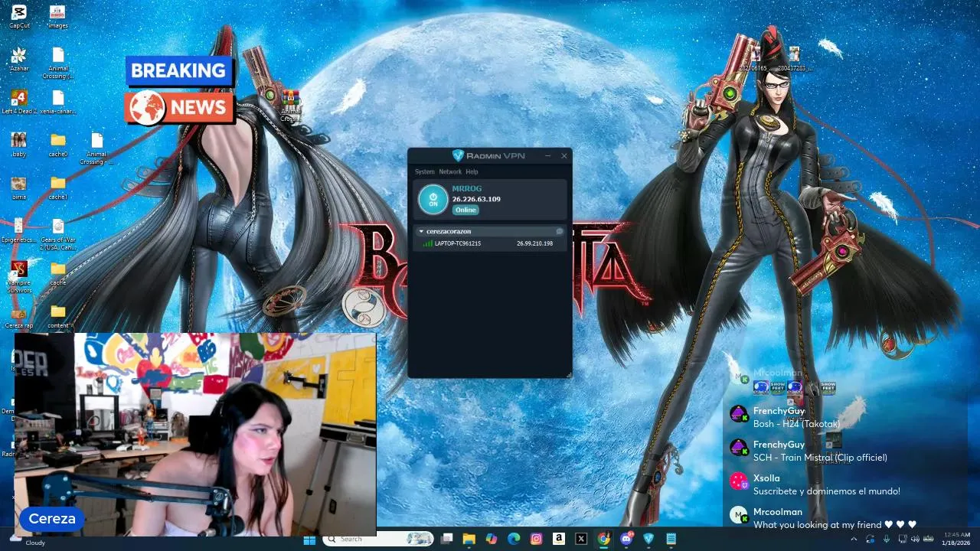Switch to Radmin VPN on the taskbar
The image size is (980, 551).
pos(649,540)
